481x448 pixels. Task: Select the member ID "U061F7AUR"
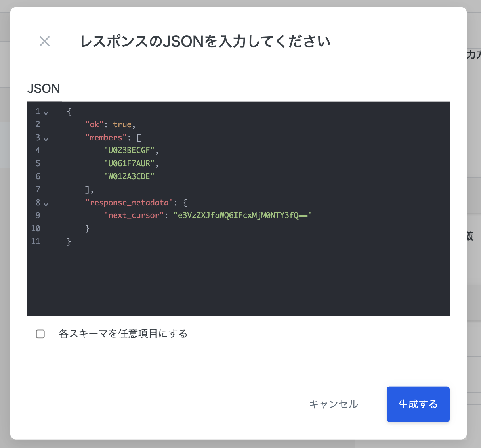(129, 163)
